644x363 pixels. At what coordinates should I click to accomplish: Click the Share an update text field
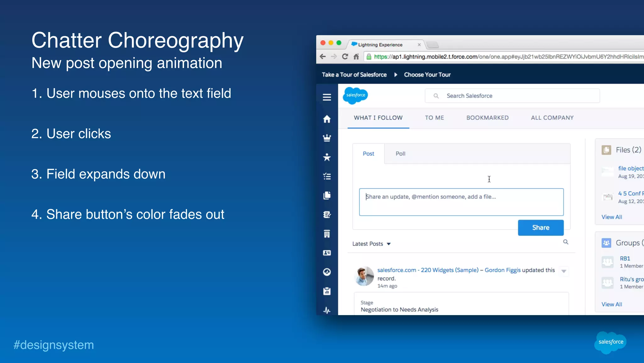click(x=461, y=202)
